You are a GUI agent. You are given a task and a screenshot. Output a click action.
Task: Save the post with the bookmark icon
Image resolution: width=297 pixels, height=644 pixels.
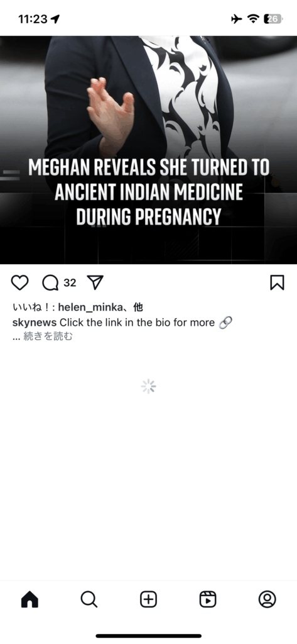click(278, 282)
